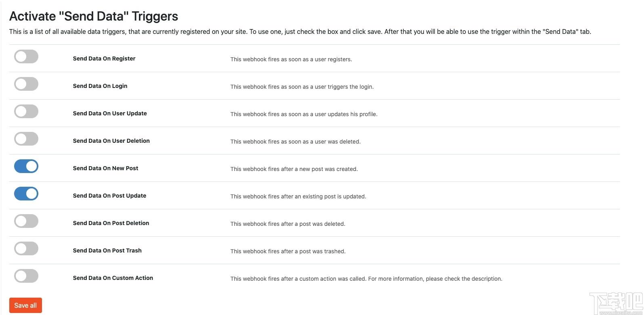Click the Save all button
The image size is (644, 315).
(25, 305)
